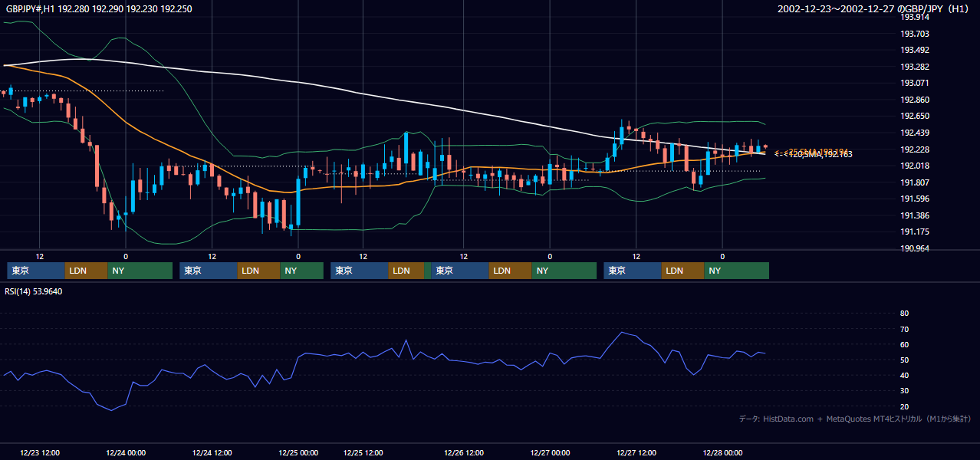This screenshot has width=980, height=460.
Task: Click the 120,SMA,192.163 line label
Action: [813, 155]
